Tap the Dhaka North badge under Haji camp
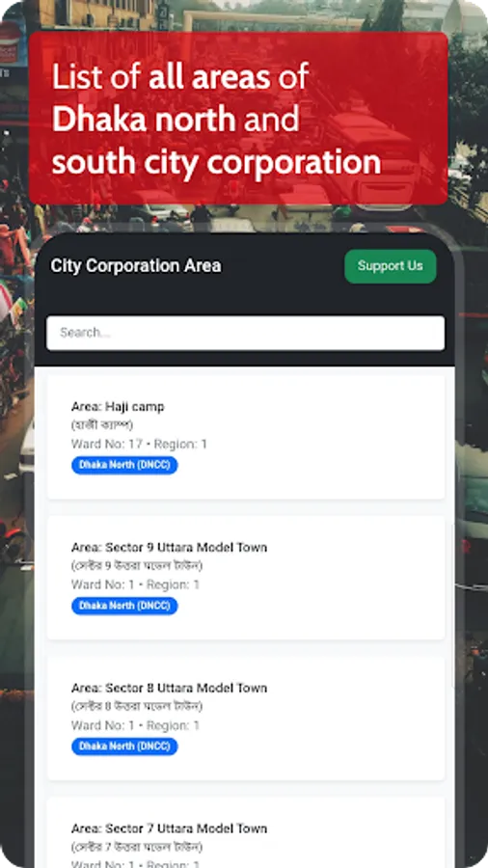The image size is (488, 868). click(x=124, y=465)
